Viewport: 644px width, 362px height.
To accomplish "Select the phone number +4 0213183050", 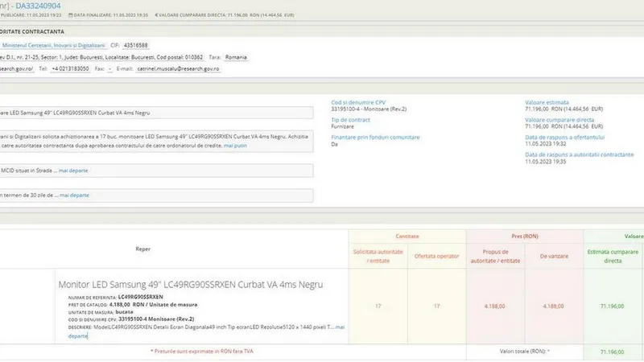I will click(70, 69).
